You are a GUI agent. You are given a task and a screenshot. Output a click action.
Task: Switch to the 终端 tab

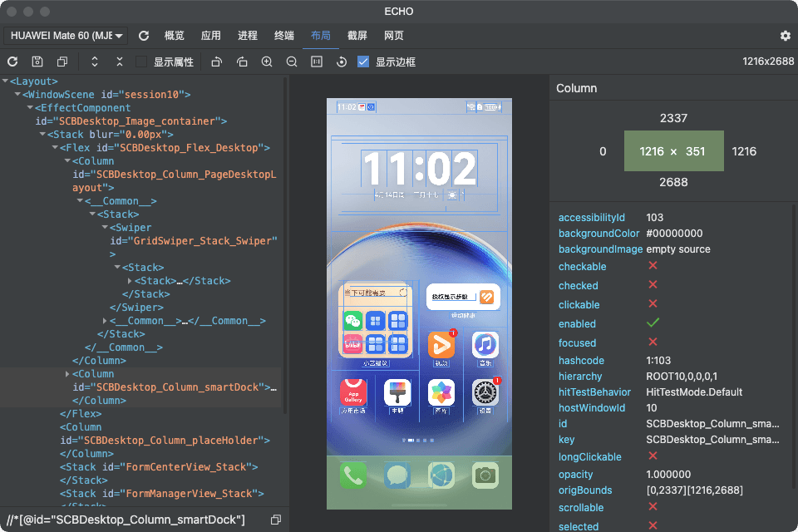click(283, 36)
